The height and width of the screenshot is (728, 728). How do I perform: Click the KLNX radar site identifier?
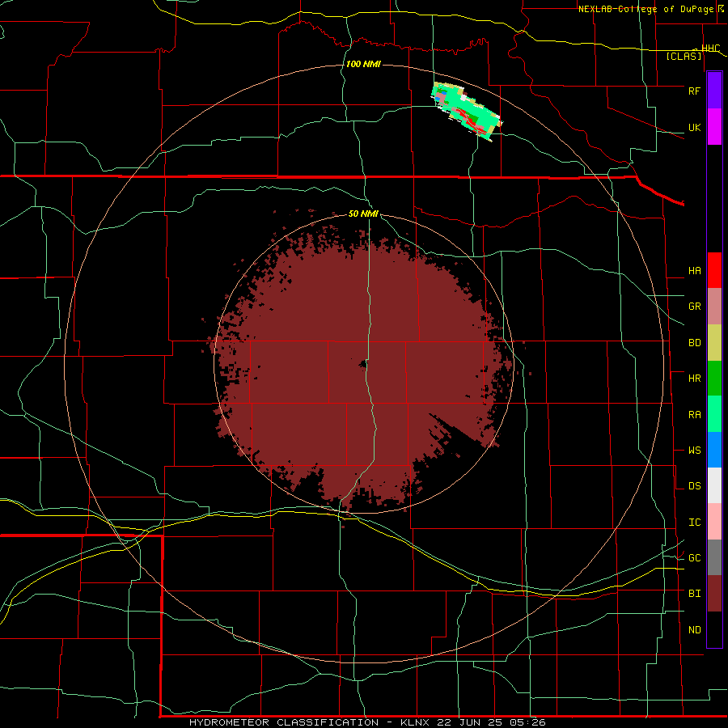(415, 722)
